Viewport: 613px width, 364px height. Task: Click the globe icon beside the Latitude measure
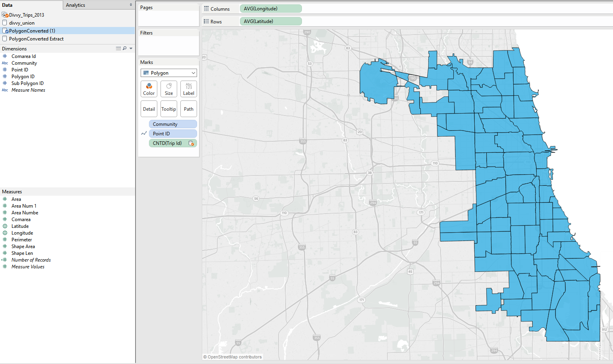tap(4, 226)
